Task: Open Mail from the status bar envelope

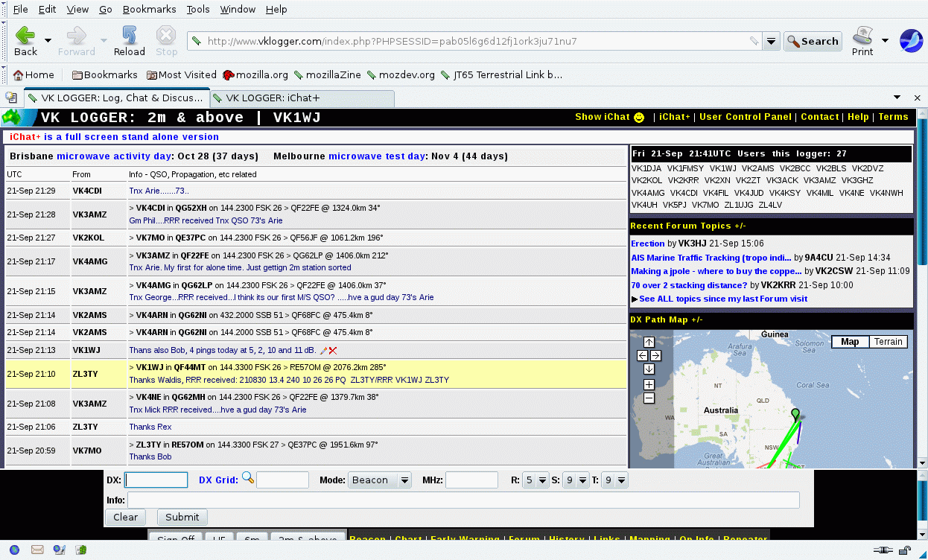Action: (37, 550)
